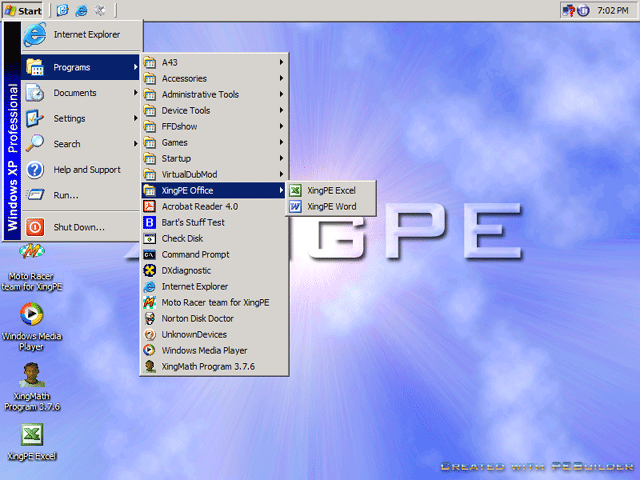Select the XingPE Excel desktop shortcut

click(x=32, y=442)
